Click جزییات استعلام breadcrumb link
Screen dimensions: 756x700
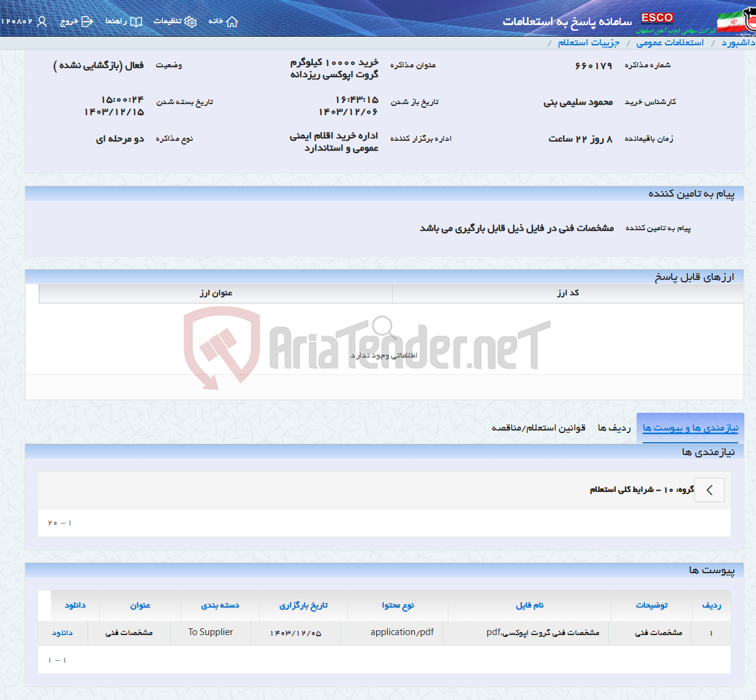(x=588, y=42)
